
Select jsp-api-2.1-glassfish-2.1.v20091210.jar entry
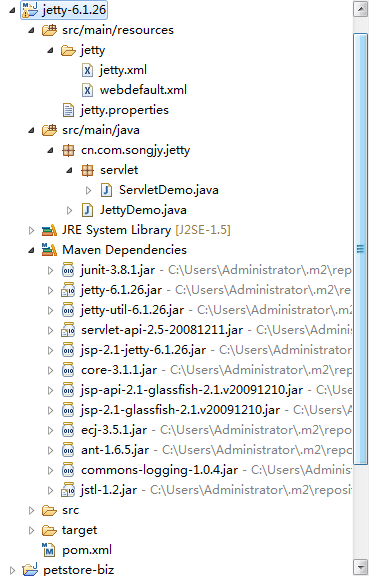[x=192, y=390]
